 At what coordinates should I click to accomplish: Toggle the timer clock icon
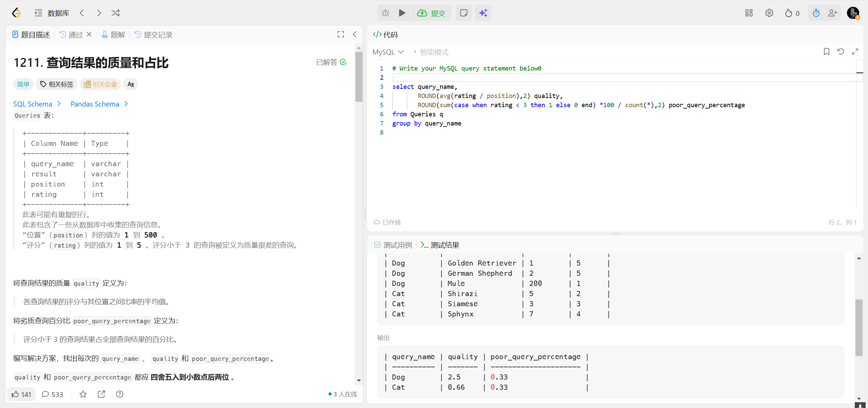[816, 13]
